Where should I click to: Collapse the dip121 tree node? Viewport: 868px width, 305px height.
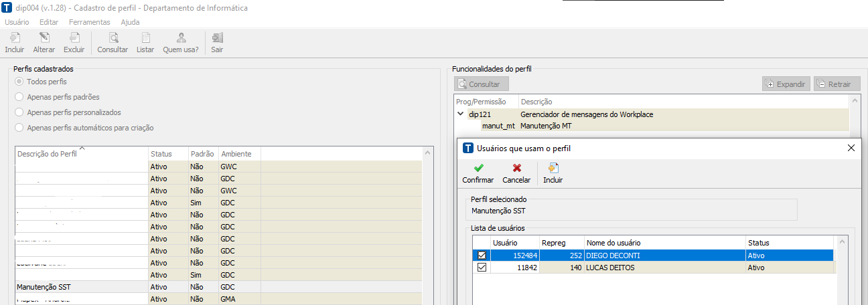pyautogui.click(x=461, y=114)
